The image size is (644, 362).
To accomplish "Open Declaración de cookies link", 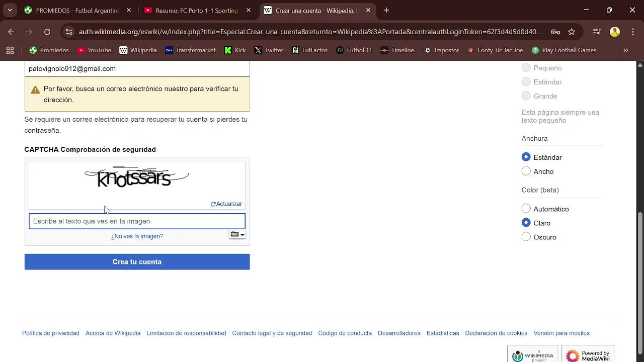I will pyautogui.click(x=496, y=333).
